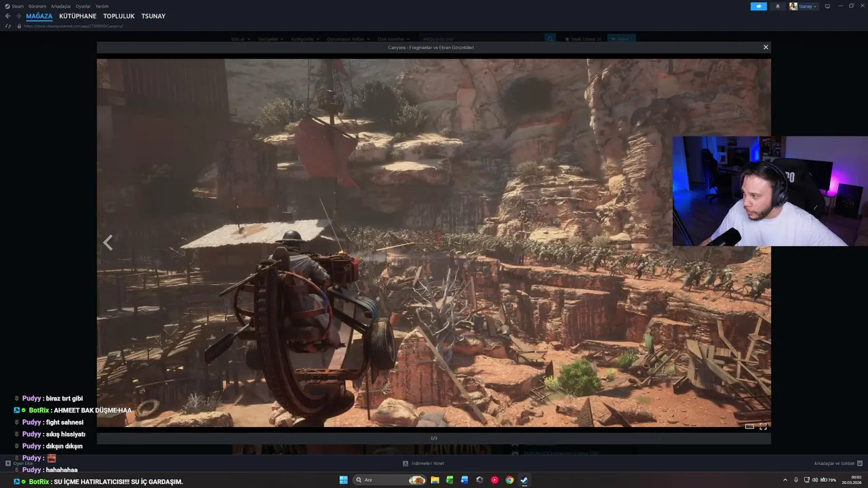Click the tsunay profile avatar
The width and height of the screenshot is (868, 488).
793,6
